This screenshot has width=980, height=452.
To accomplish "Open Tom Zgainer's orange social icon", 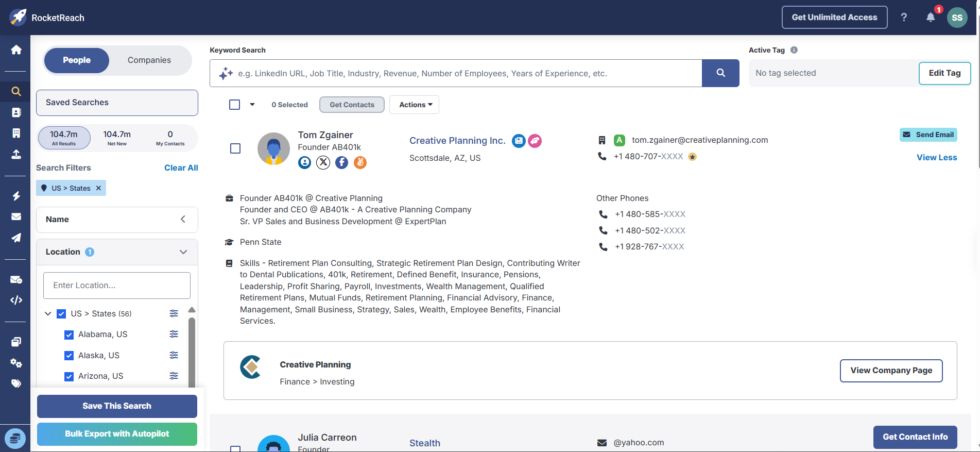I will tap(360, 163).
